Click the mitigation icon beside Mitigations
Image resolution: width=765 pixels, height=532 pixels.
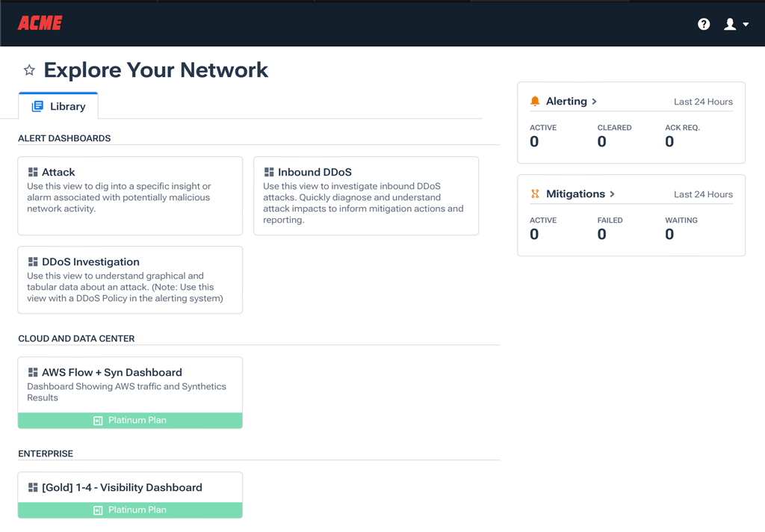click(535, 194)
